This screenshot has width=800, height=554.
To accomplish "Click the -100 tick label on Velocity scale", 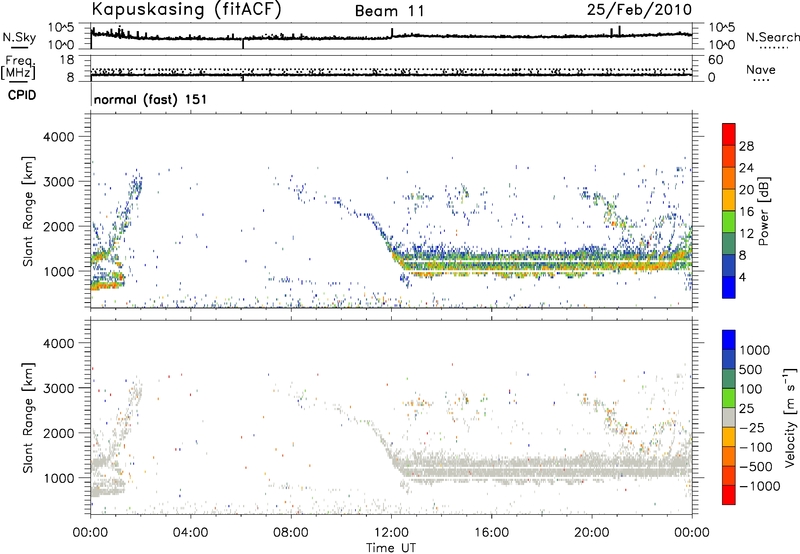I will click(x=755, y=447).
